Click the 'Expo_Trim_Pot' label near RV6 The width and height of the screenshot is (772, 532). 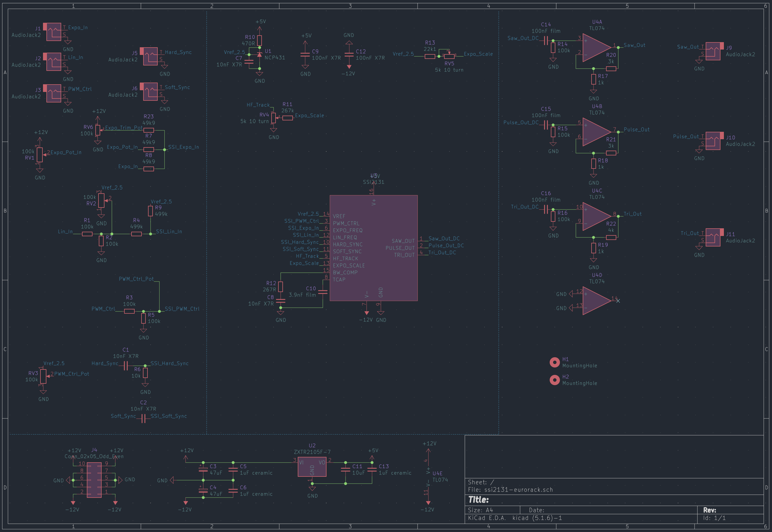[124, 128]
